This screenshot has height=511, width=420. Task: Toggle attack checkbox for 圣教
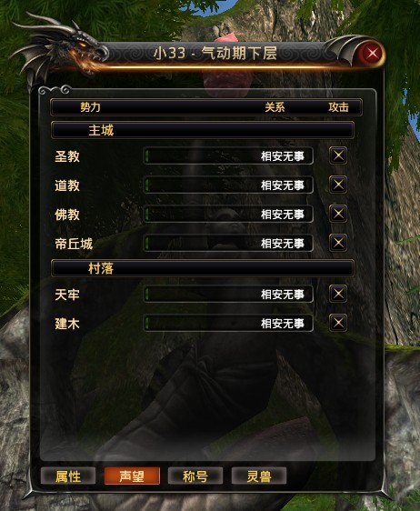pyautogui.click(x=338, y=155)
